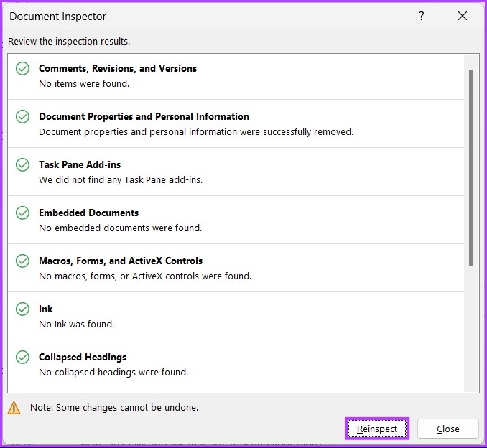Image resolution: width=487 pixels, height=448 pixels.
Task: Click the Ink result heading
Action: point(46,309)
